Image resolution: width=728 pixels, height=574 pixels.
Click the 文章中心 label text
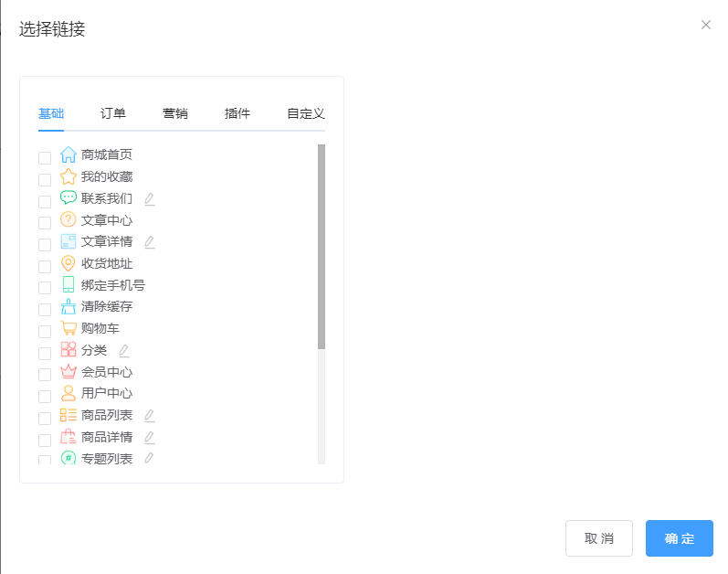[107, 220]
